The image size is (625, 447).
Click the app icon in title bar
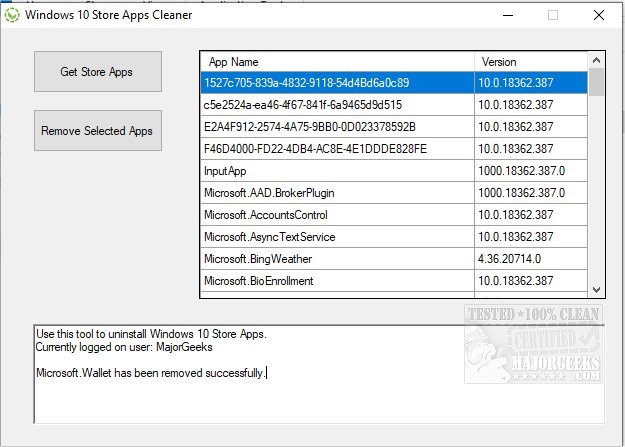point(13,15)
